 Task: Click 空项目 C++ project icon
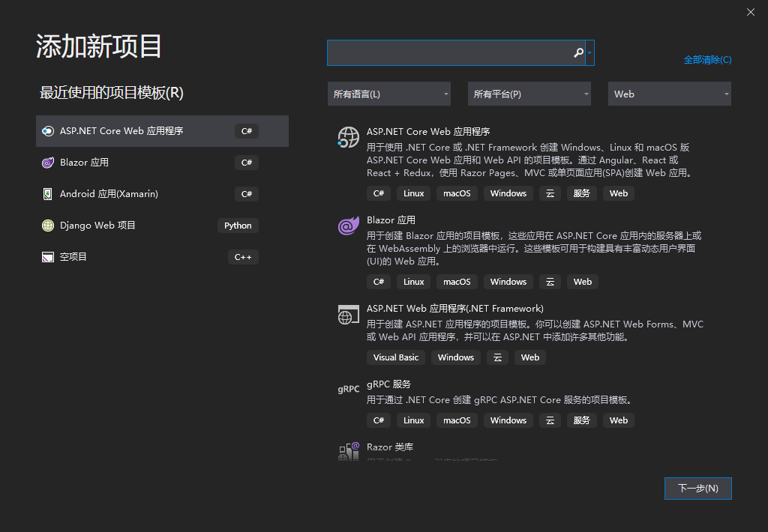(47, 257)
